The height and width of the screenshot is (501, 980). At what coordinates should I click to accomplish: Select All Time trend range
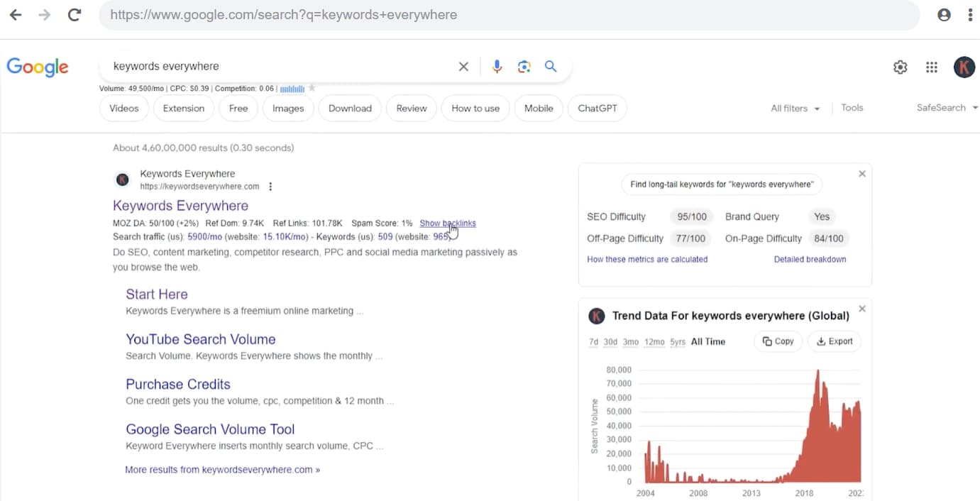coord(708,342)
